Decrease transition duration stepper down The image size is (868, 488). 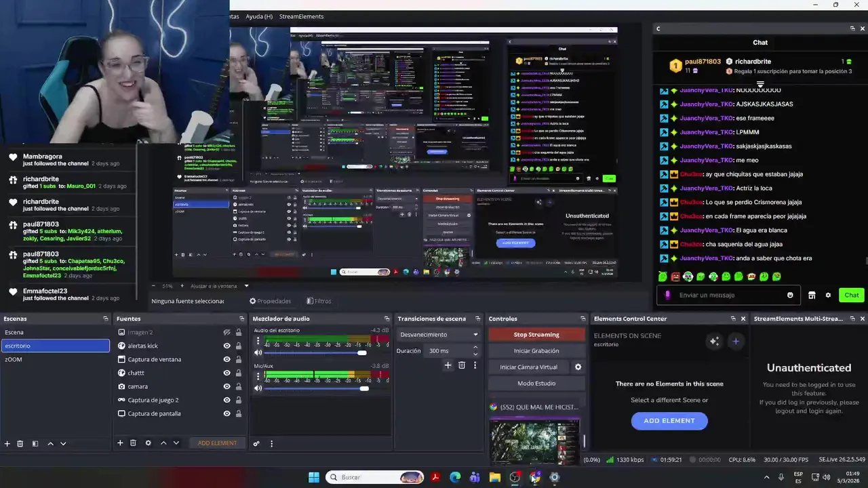(x=475, y=354)
